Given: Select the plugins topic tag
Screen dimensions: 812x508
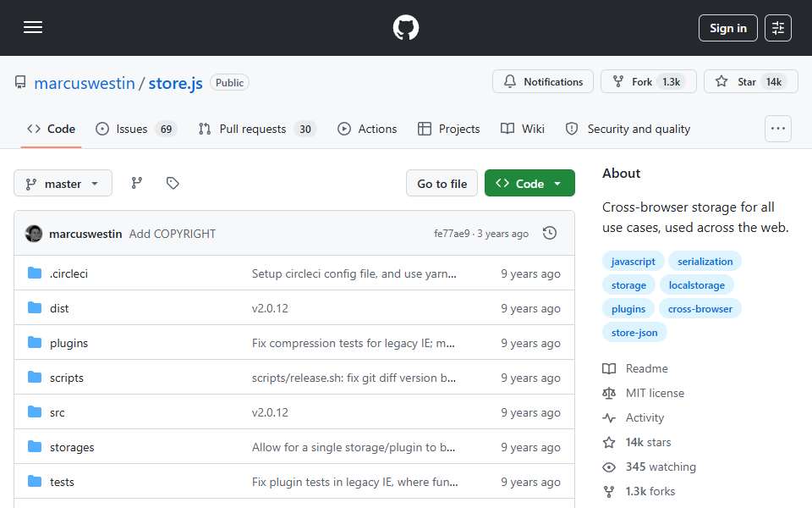Looking at the screenshot, I should coord(628,309).
